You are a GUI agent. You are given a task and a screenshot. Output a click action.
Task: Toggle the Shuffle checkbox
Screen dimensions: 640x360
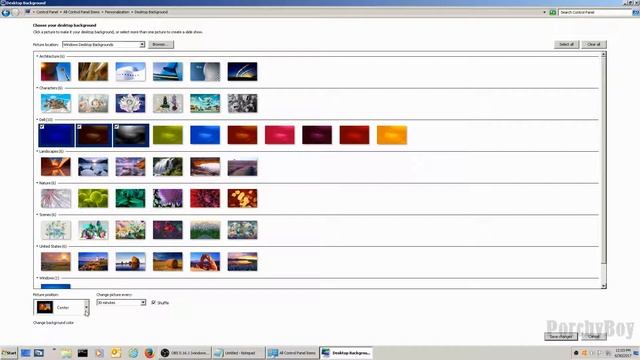pyautogui.click(x=154, y=302)
